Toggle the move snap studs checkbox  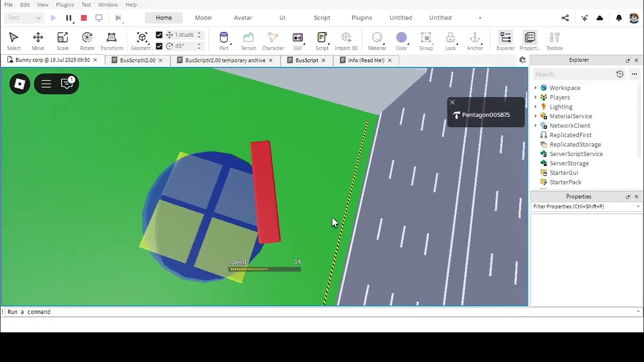pos(159,35)
